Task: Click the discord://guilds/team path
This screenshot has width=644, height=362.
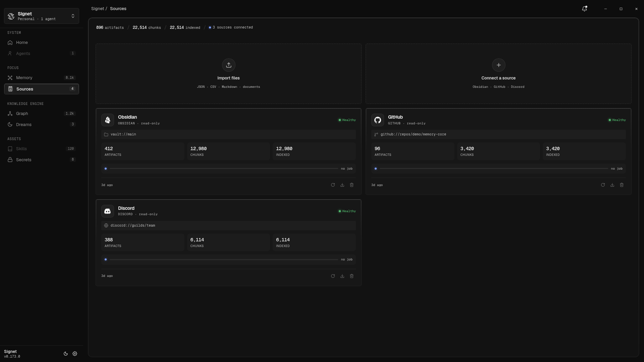Action: (228, 226)
